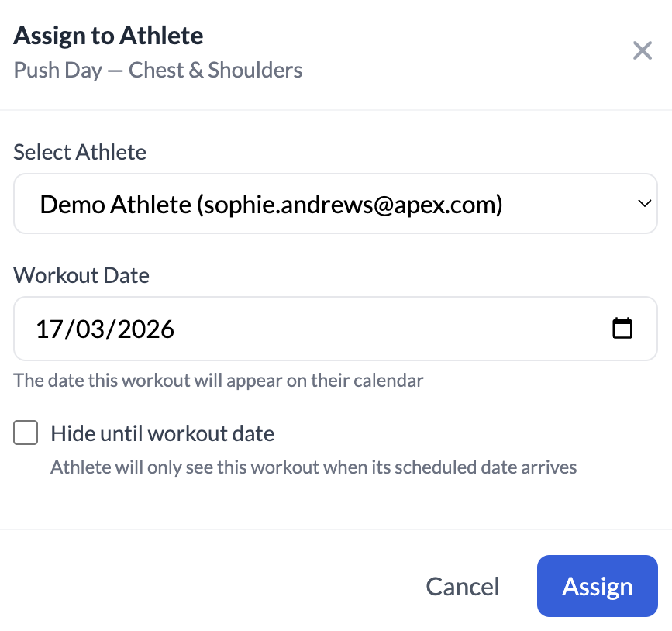This screenshot has width=672, height=631.
Task: Click the Workout Date label text
Action: coord(81,275)
